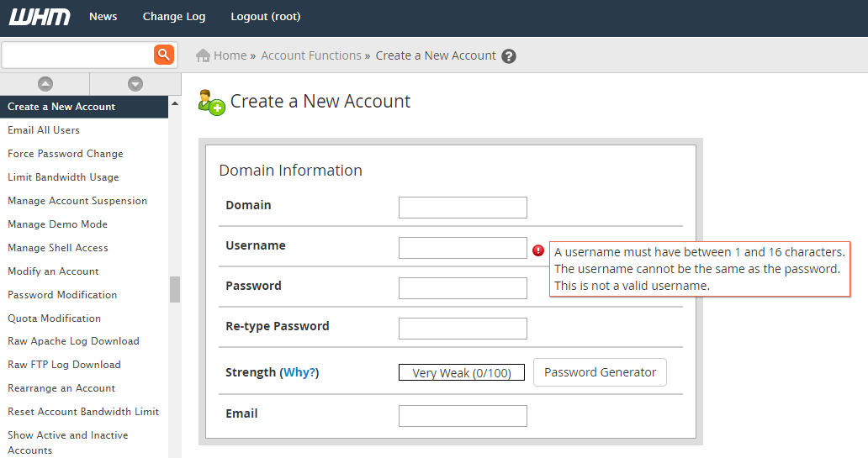Click the Home house icon in breadcrumb
The image size is (868, 458).
204,55
